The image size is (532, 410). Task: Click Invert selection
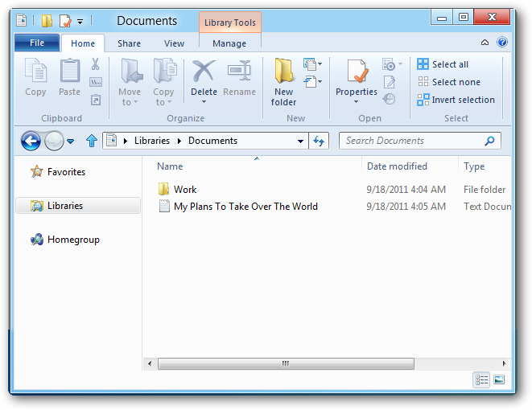click(456, 100)
